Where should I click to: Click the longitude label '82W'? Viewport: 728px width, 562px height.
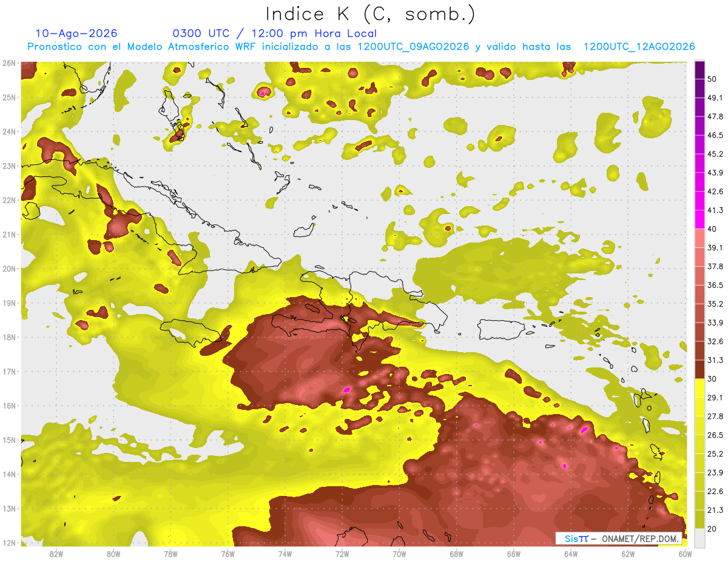pos(56,554)
